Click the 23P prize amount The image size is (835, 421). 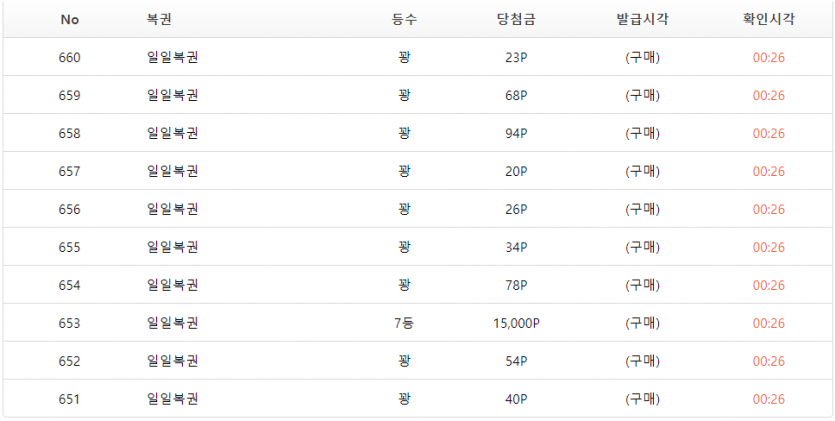pyautogui.click(x=516, y=57)
